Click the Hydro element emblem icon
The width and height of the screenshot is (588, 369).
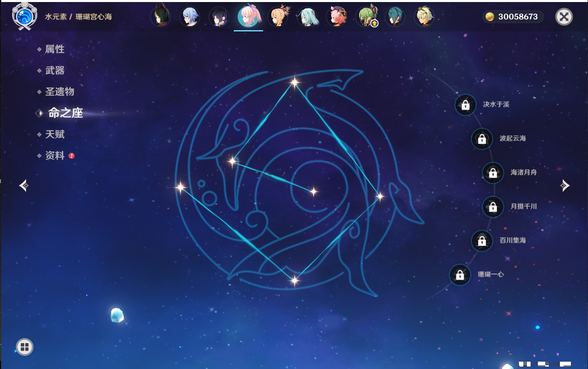(24, 16)
